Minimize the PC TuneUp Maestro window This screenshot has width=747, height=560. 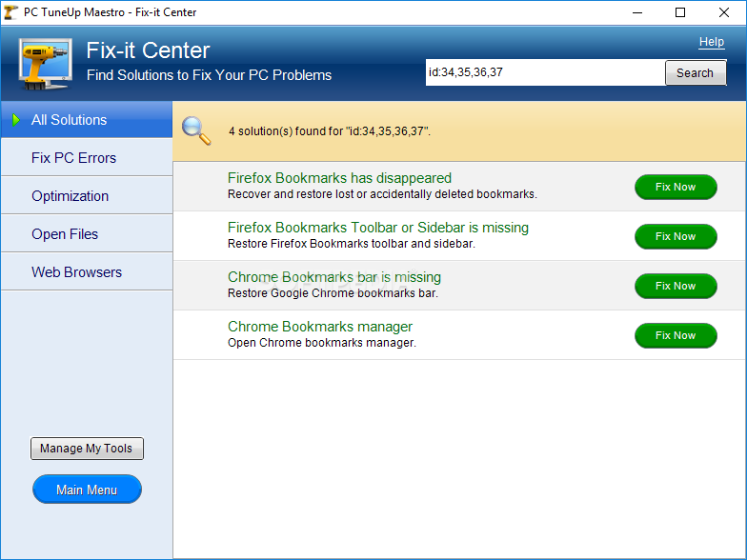point(637,12)
